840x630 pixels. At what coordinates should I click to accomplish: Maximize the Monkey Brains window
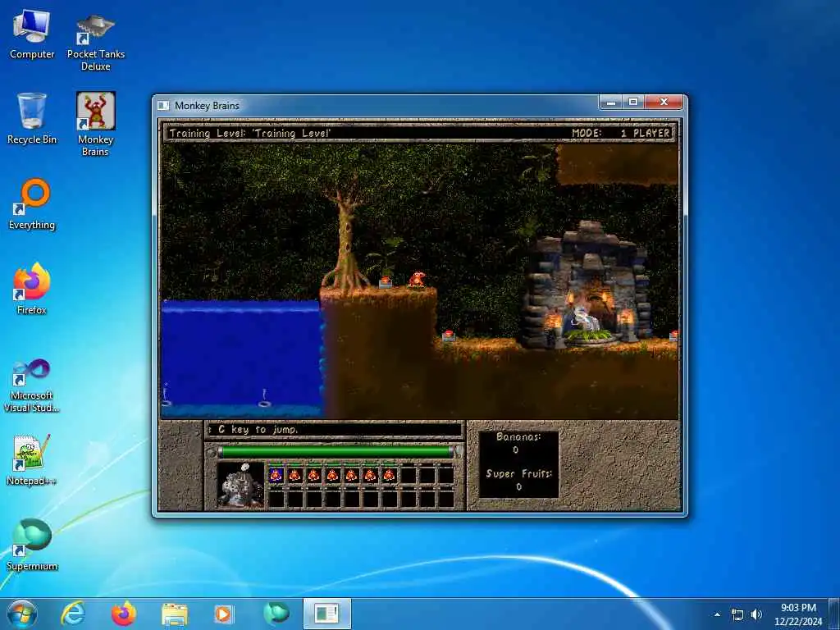click(x=633, y=102)
